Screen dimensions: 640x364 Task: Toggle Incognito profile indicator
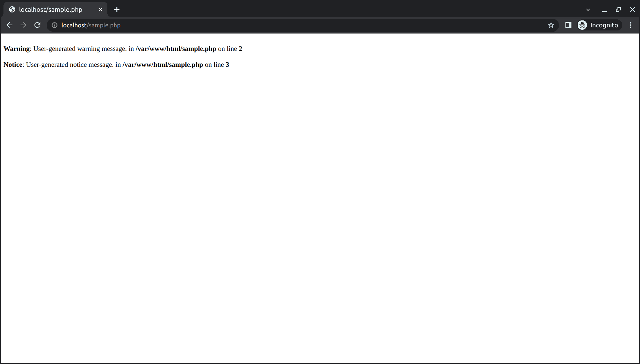pyautogui.click(x=582, y=25)
